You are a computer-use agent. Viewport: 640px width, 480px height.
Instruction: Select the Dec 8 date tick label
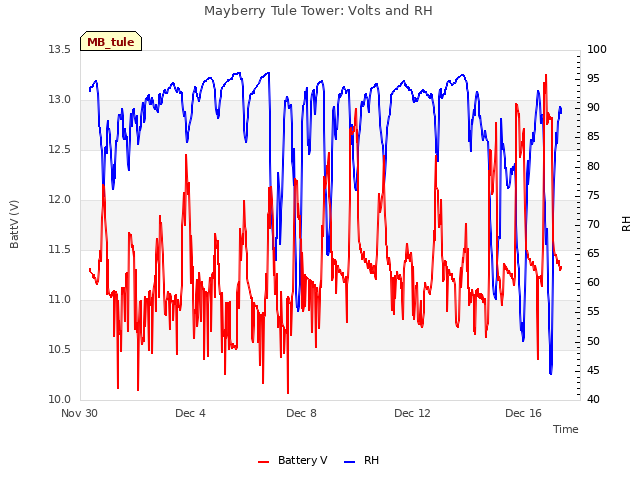[301, 413]
